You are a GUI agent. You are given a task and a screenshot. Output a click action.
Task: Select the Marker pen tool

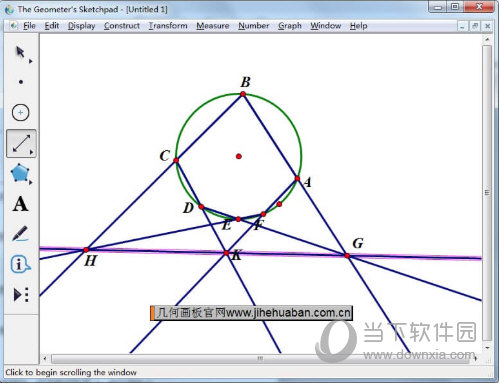tap(20, 233)
